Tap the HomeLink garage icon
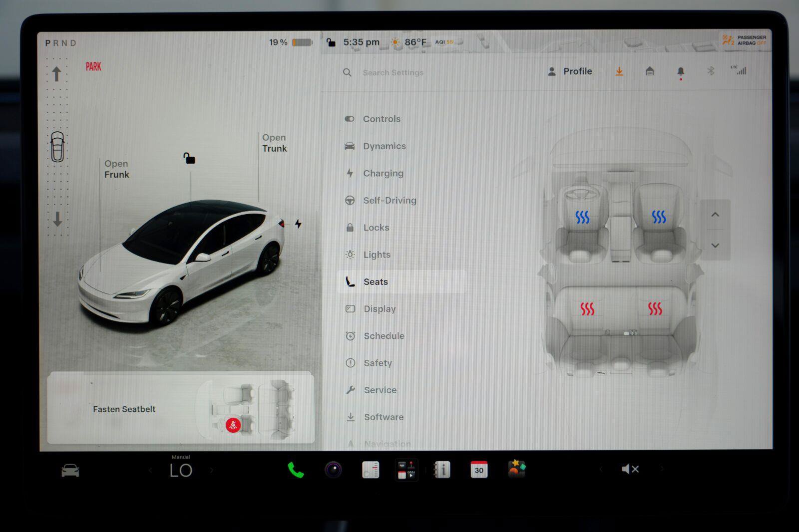This screenshot has height=532, width=799. point(650,71)
